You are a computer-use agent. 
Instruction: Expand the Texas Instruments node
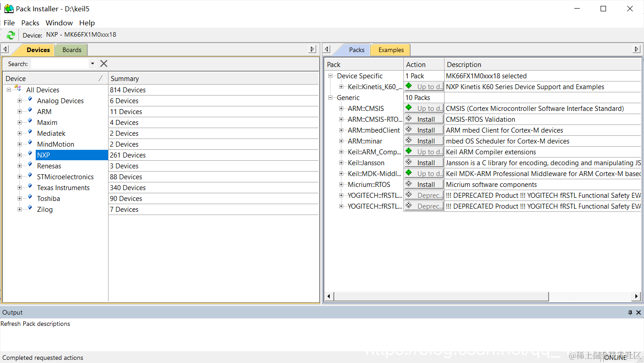click(19, 188)
